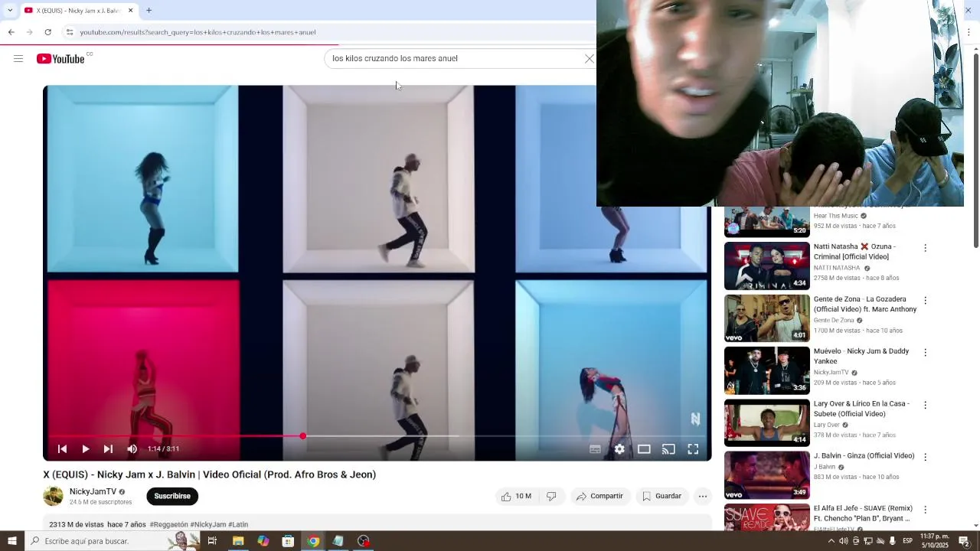Open the Natti Natasha Criminal video thumbnail
This screenshot has height=551, width=980.
tap(766, 266)
